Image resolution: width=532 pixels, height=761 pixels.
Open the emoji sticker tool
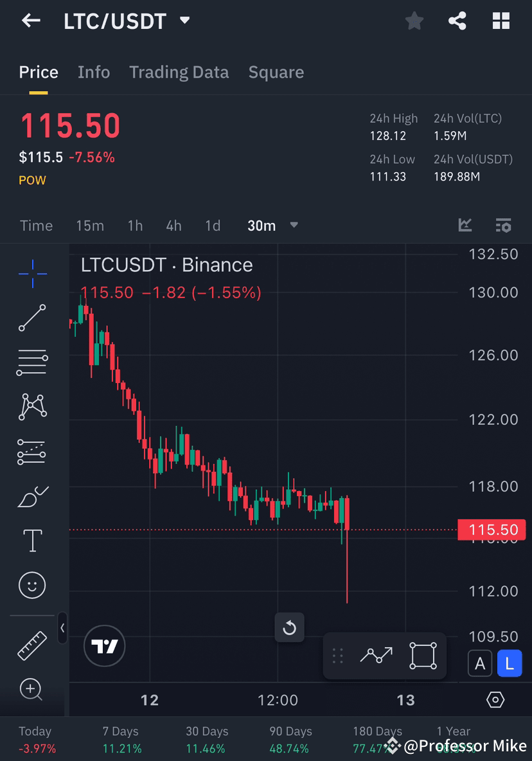click(x=31, y=585)
